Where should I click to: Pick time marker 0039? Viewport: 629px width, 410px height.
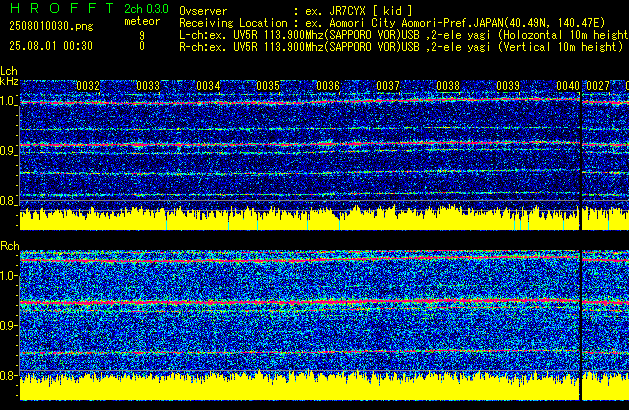(x=508, y=86)
